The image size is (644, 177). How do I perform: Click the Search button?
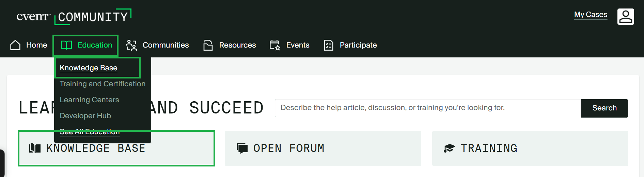pos(604,108)
